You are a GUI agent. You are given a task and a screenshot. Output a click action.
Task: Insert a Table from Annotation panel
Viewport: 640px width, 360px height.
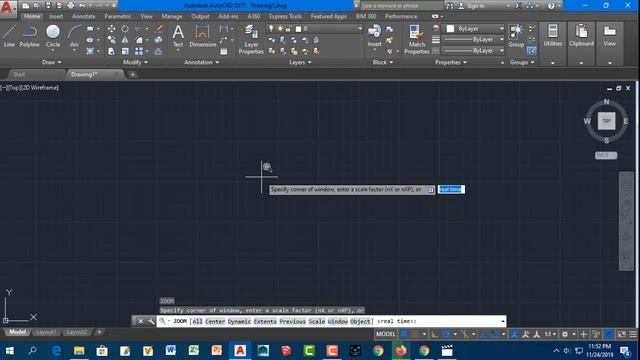tap(224, 51)
